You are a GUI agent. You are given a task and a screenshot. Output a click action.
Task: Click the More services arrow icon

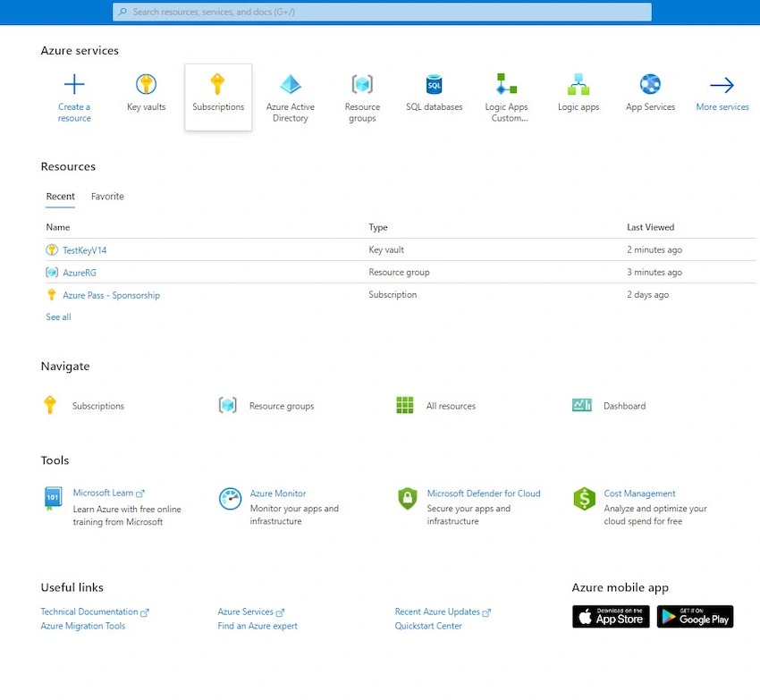[x=722, y=85]
